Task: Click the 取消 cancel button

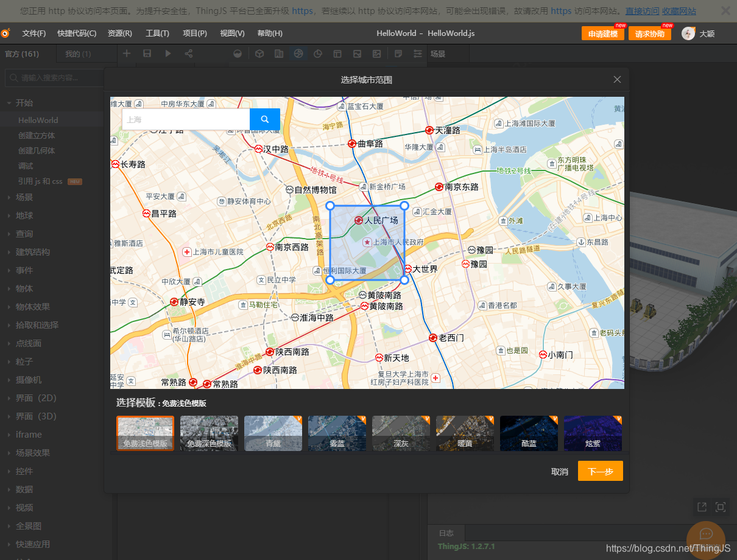Action: point(560,472)
